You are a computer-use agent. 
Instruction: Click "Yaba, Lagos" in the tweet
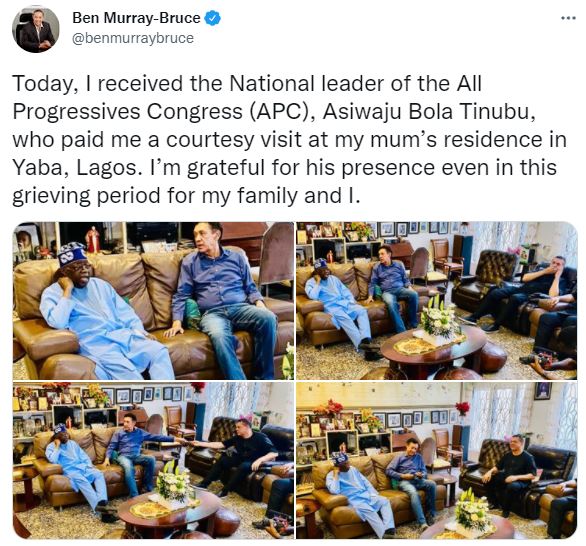pyautogui.click(x=75, y=167)
